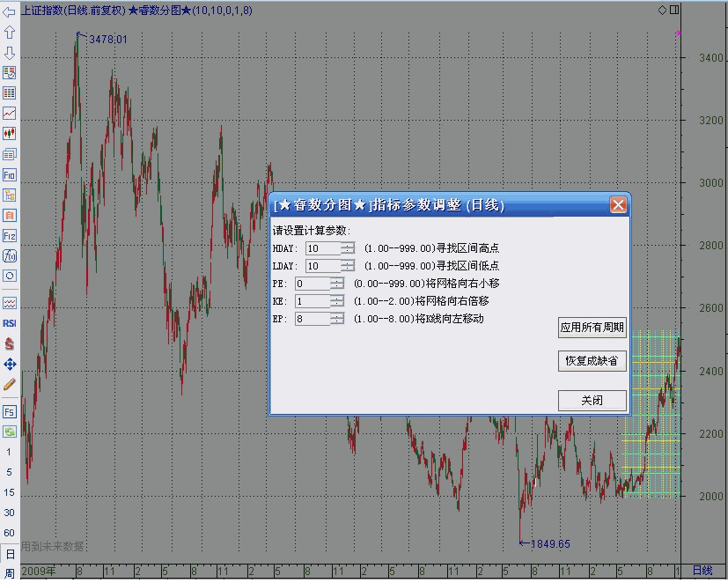This screenshot has height=583, width=728.
Task: Open the colored quote table grid icon
Action: (10, 92)
